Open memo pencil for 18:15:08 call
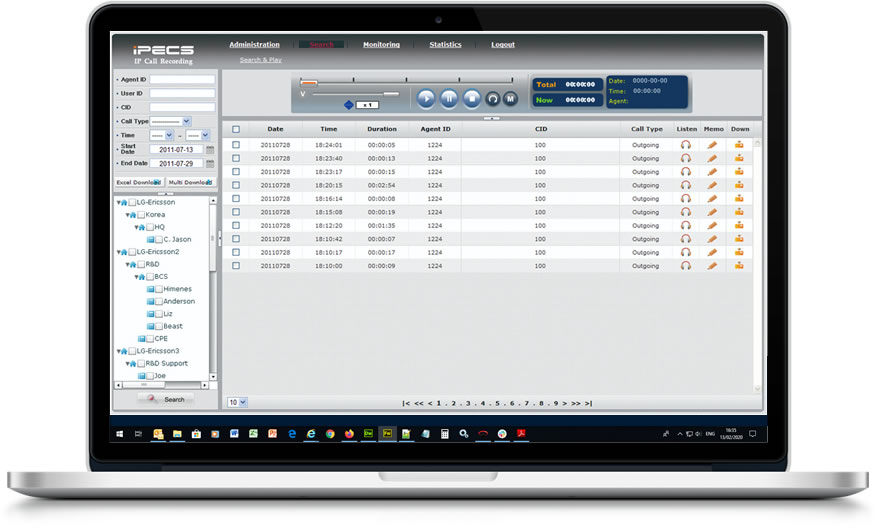The image size is (876, 529). pos(712,212)
